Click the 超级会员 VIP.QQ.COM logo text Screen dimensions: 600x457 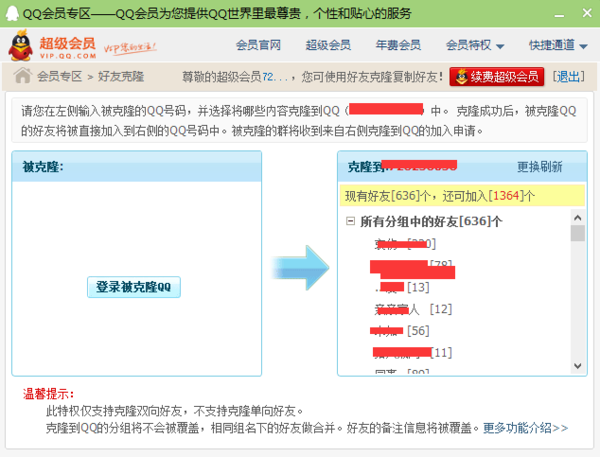(68, 47)
